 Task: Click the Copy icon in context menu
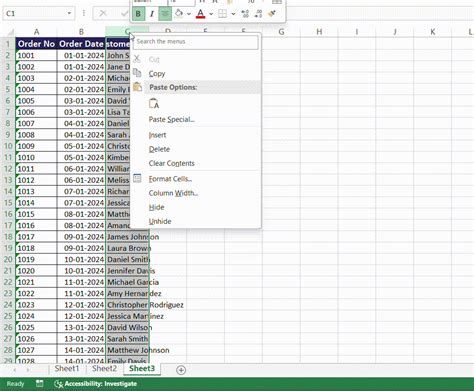[x=137, y=73]
